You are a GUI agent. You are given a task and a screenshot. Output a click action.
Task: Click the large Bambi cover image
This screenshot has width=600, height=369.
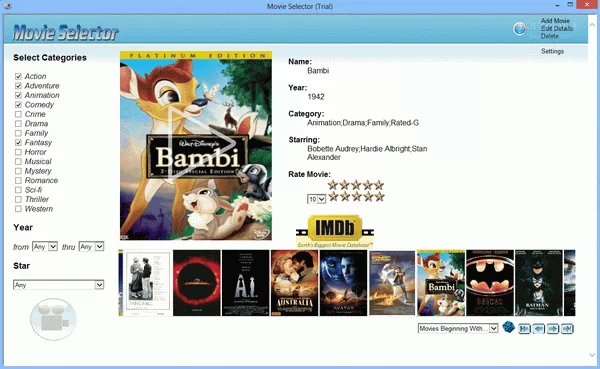click(x=196, y=145)
